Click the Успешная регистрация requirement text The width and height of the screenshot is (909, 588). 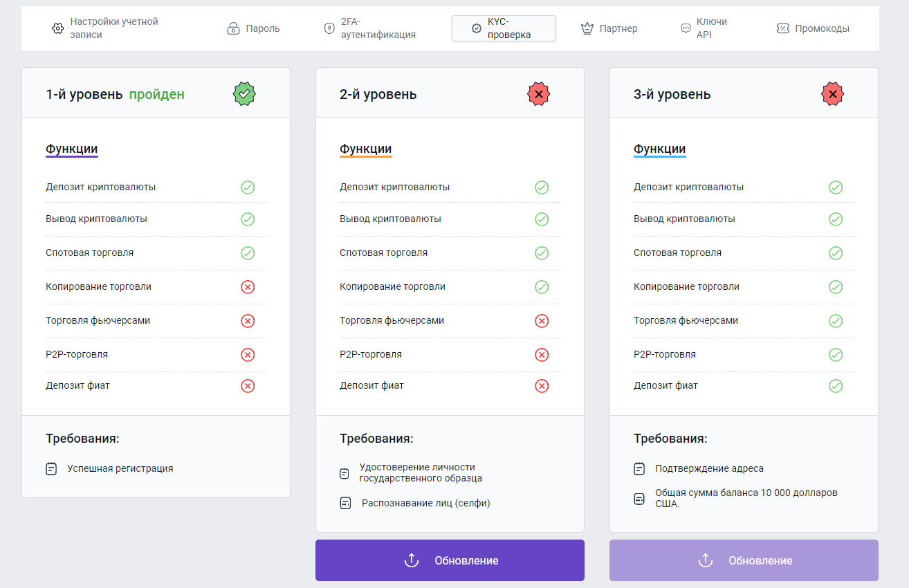click(120, 469)
